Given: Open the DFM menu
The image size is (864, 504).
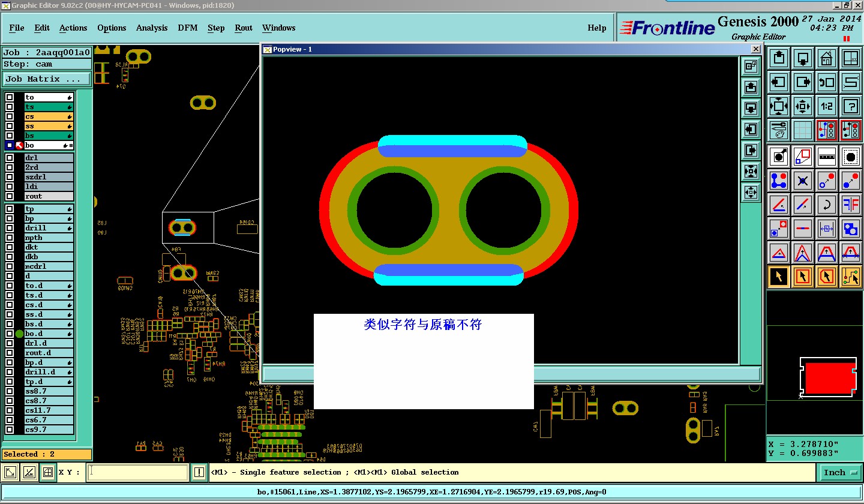Looking at the screenshot, I should (x=188, y=28).
